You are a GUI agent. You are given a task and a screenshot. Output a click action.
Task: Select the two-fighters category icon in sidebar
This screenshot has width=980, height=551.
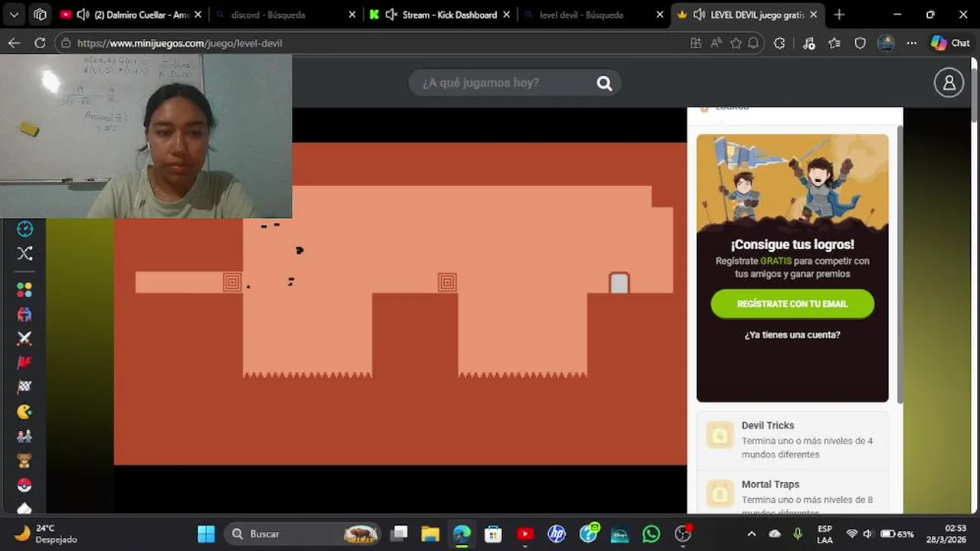(24, 314)
